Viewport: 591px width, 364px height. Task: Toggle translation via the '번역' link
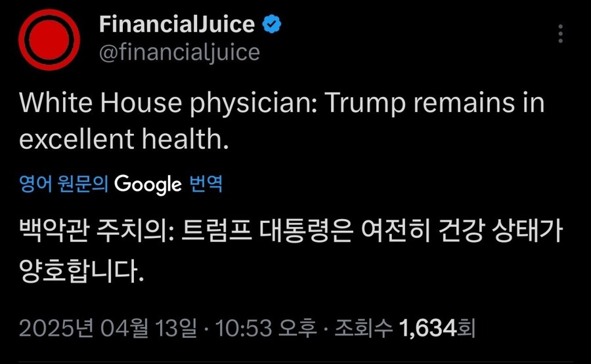[206, 184]
